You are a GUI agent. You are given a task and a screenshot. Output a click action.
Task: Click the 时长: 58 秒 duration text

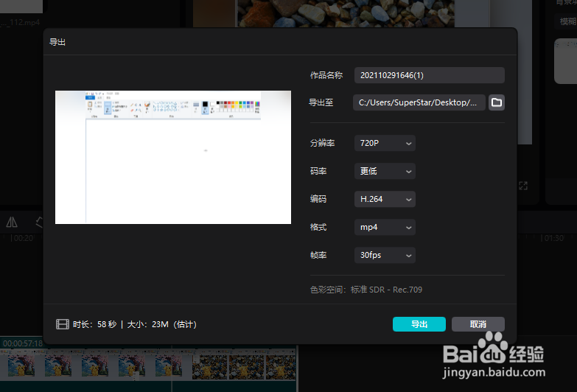[94, 324]
